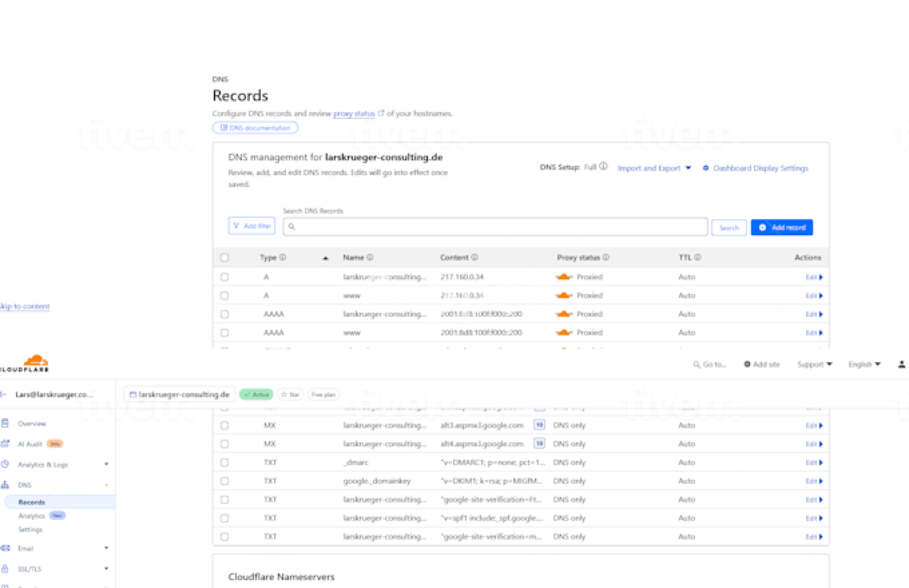Click the DNS Setup info icon
The height and width of the screenshot is (588, 909).
pyautogui.click(x=603, y=167)
